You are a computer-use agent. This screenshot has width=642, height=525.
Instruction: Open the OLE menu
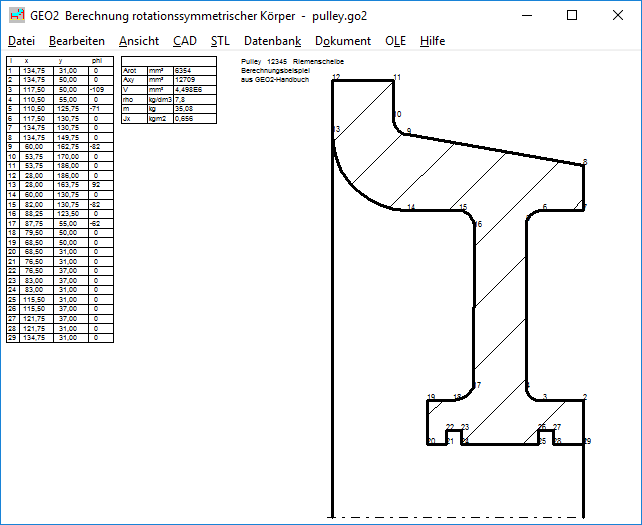click(x=396, y=41)
